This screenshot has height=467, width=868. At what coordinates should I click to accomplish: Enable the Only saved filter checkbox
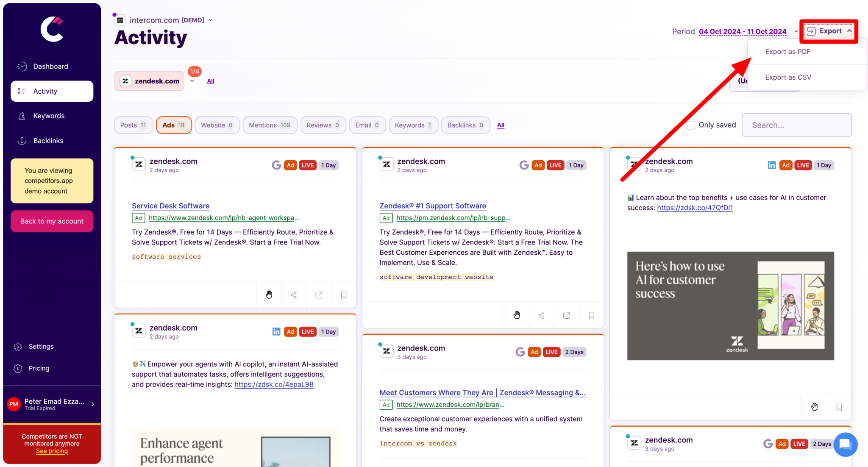[690, 125]
